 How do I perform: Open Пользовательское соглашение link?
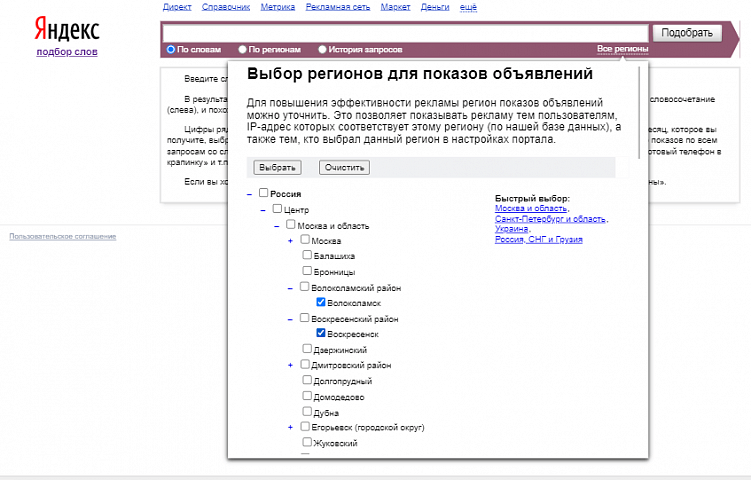coord(63,237)
